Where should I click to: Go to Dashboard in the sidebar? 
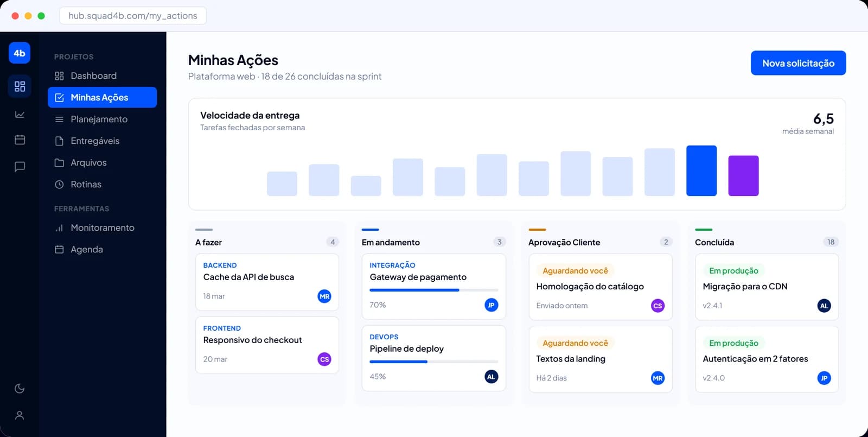(x=102, y=76)
